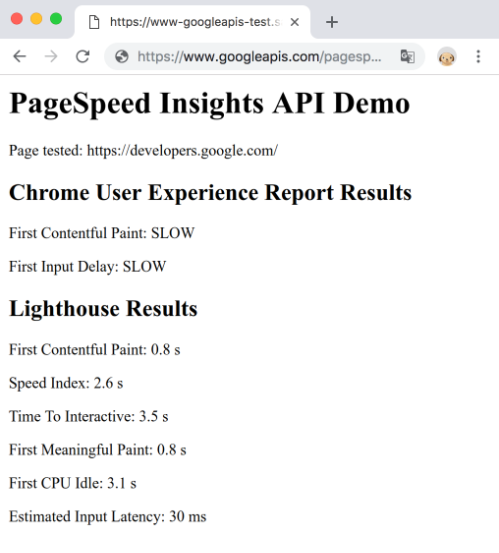Click the Lighthouse Results heading
499x553 pixels.
tap(103, 309)
